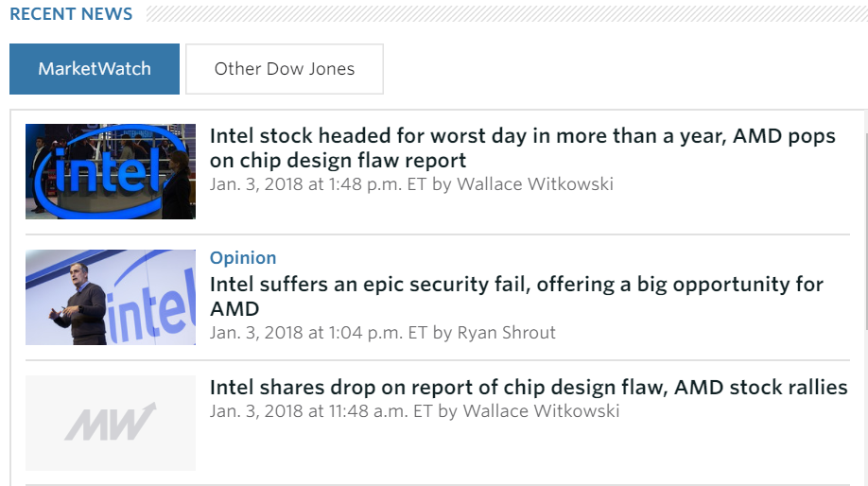The image size is (868, 486).
Task: Select author name Ryan Shrout
Action: (506, 333)
